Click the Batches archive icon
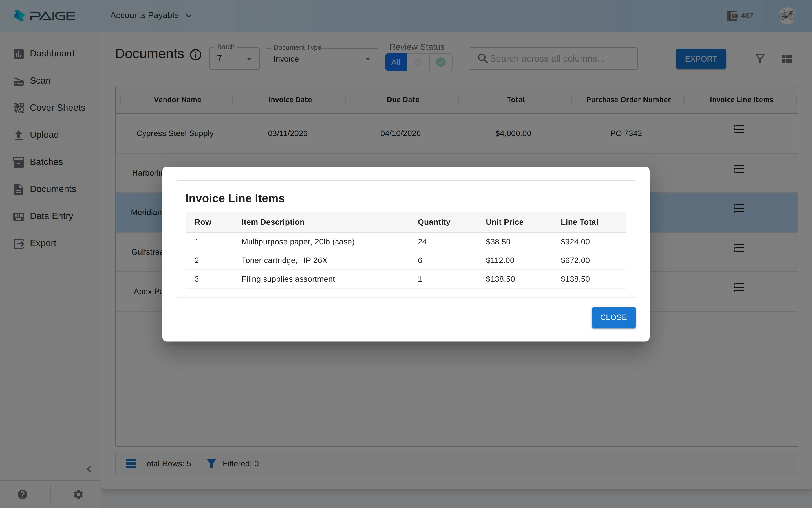This screenshot has height=508, width=812. coord(18,162)
